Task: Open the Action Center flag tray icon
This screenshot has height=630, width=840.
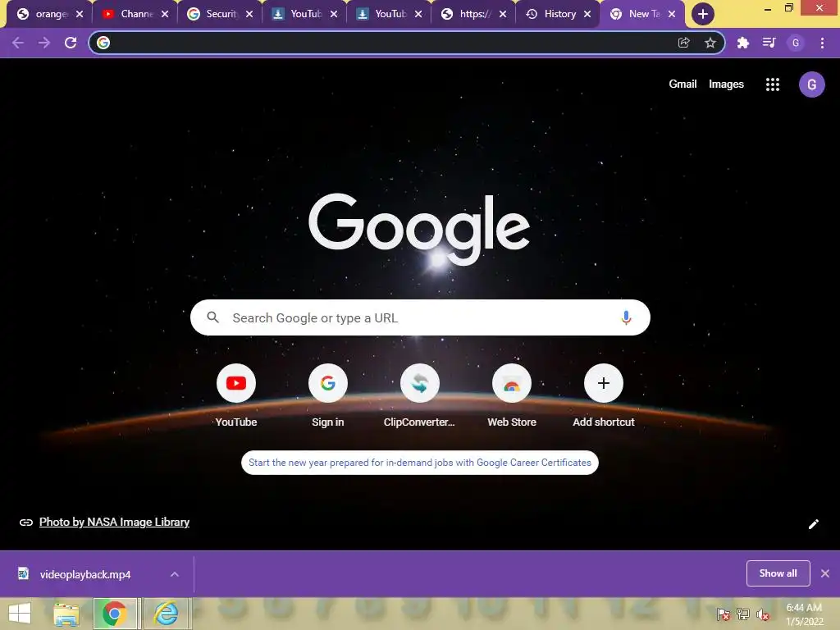Action: [x=724, y=614]
